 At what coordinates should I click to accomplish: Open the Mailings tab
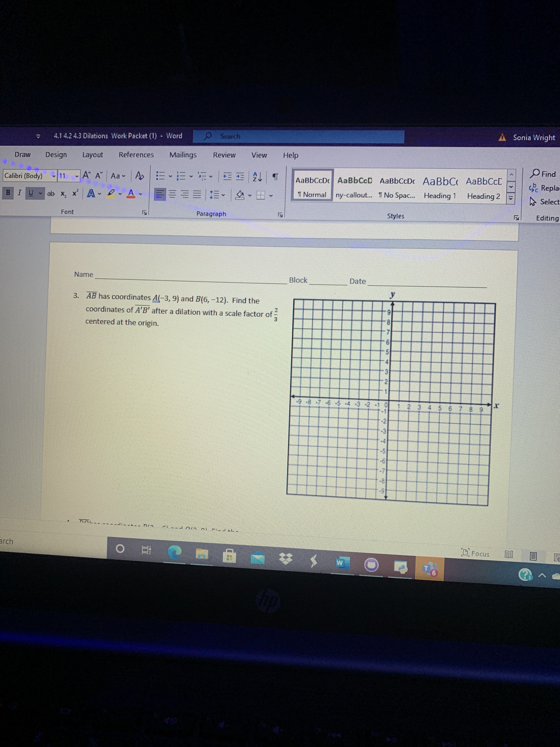183,155
